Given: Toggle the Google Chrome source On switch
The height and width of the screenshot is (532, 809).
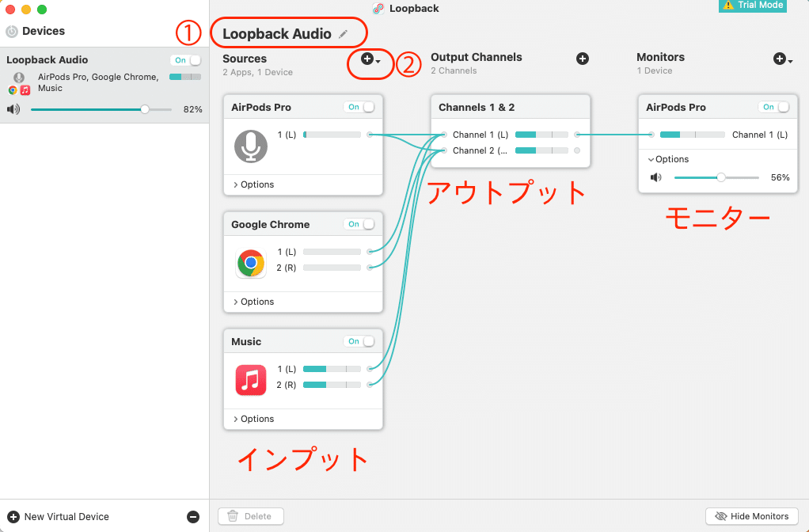Looking at the screenshot, I should [x=359, y=225].
